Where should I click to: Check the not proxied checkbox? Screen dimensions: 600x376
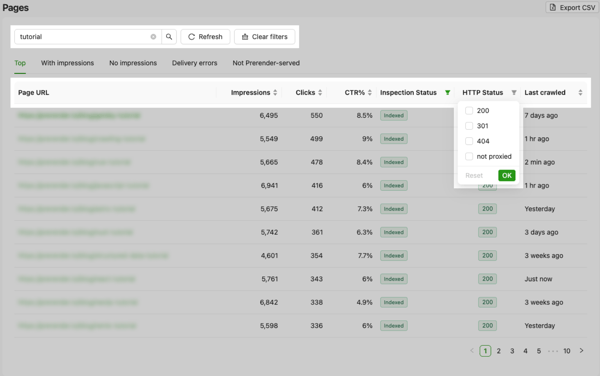[x=469, y=156]
